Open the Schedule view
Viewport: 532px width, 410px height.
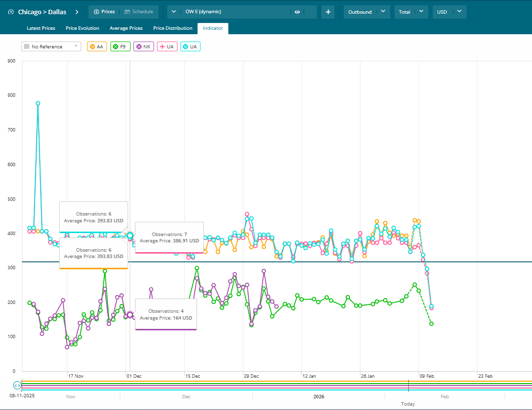pyautogui.click(x=139, y=12)
